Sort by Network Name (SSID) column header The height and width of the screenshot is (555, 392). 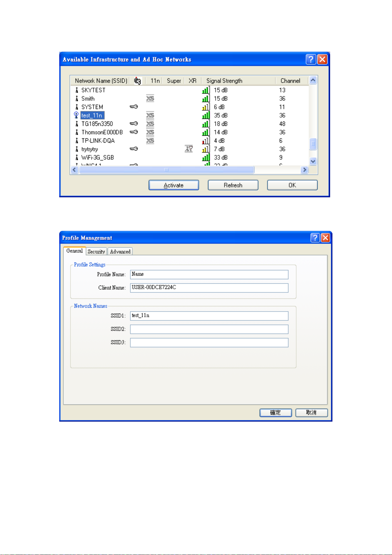click(x=101, y=81)
